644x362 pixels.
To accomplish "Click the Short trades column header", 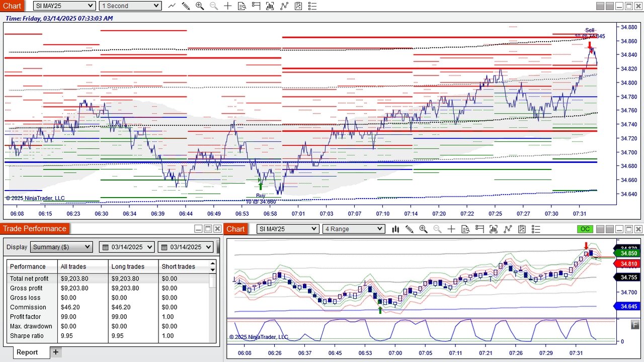I will click(184, 266).
